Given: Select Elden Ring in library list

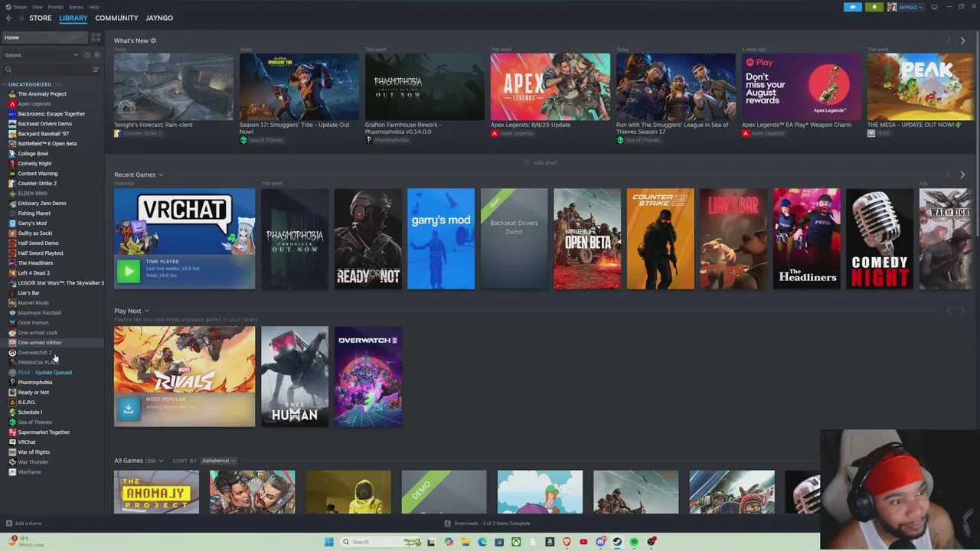Looking at the screenshot, I should [32, 194].
